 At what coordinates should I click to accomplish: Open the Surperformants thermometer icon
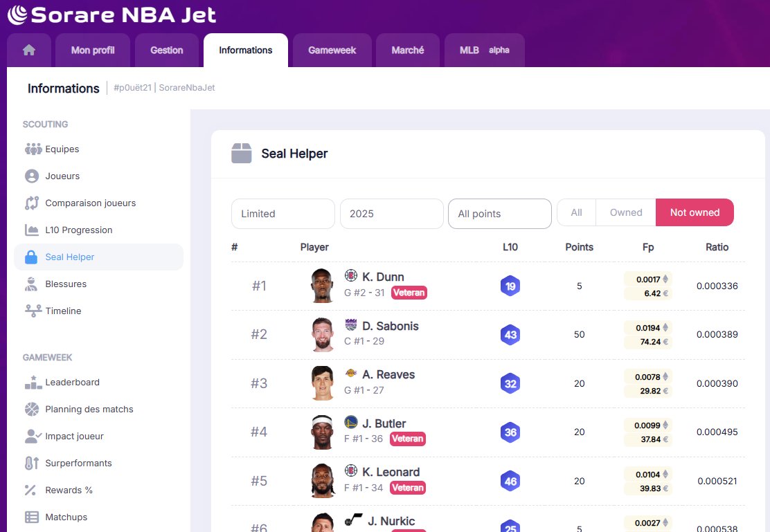click(32, 464)
